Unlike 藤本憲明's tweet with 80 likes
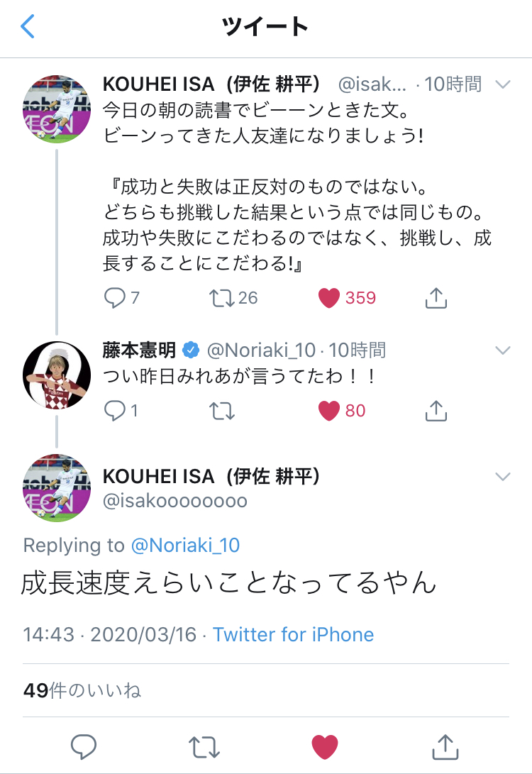 (x=329, y=410)
